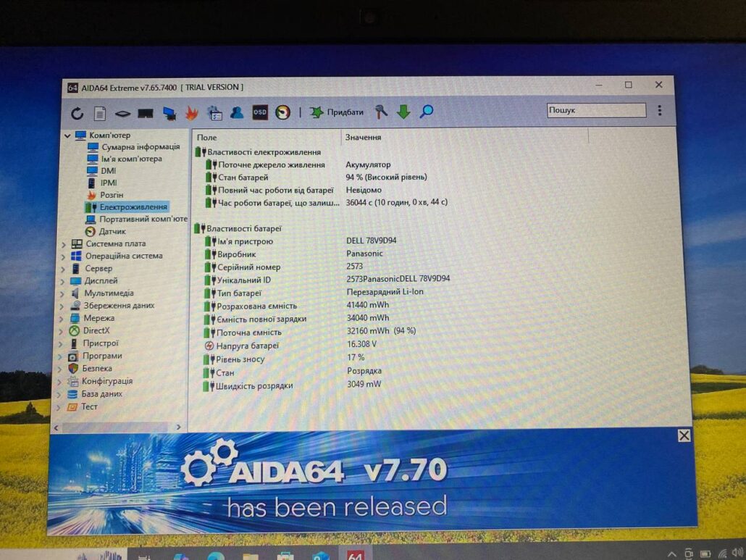
Task: Select Ім'я комп'ютера in the tree
Action: coord(125,159)
